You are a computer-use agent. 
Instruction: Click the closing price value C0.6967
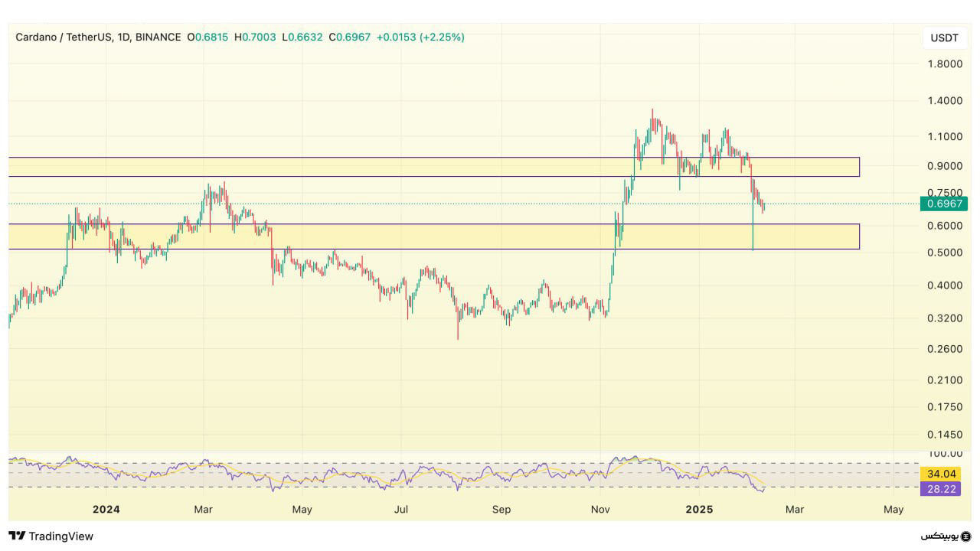350,37
